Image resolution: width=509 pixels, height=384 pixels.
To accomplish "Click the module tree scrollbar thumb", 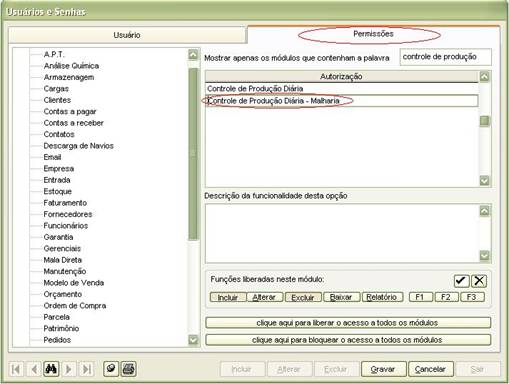I will click(193, 154).
